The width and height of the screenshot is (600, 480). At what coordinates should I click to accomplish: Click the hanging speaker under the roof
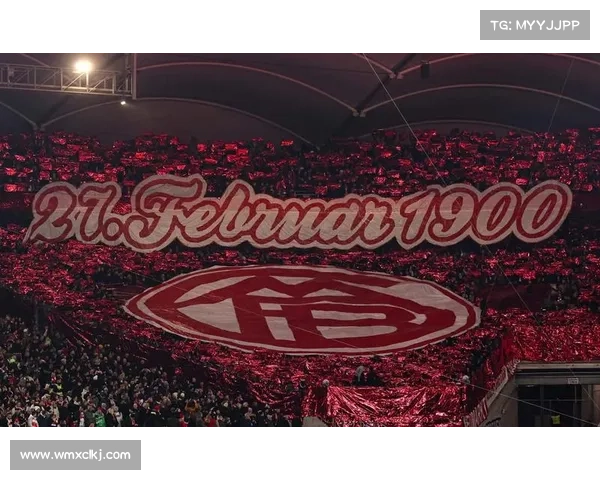point(425,70)
